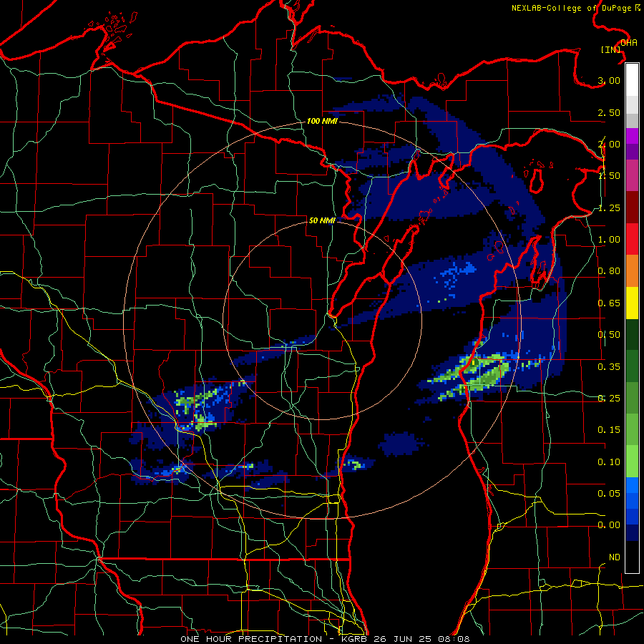Click the "ND" legend label

(615, 557)
